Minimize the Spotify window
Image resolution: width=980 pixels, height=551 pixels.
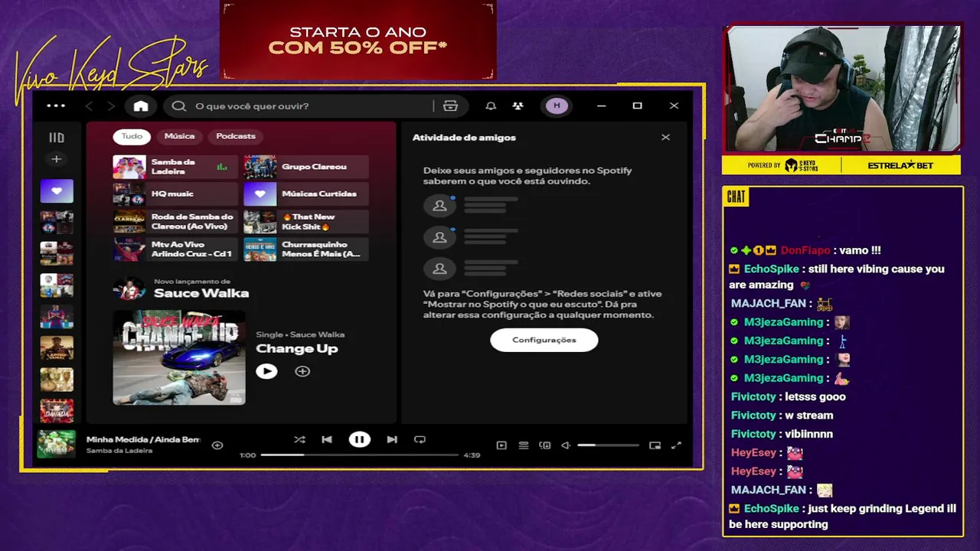coord(601,106)
